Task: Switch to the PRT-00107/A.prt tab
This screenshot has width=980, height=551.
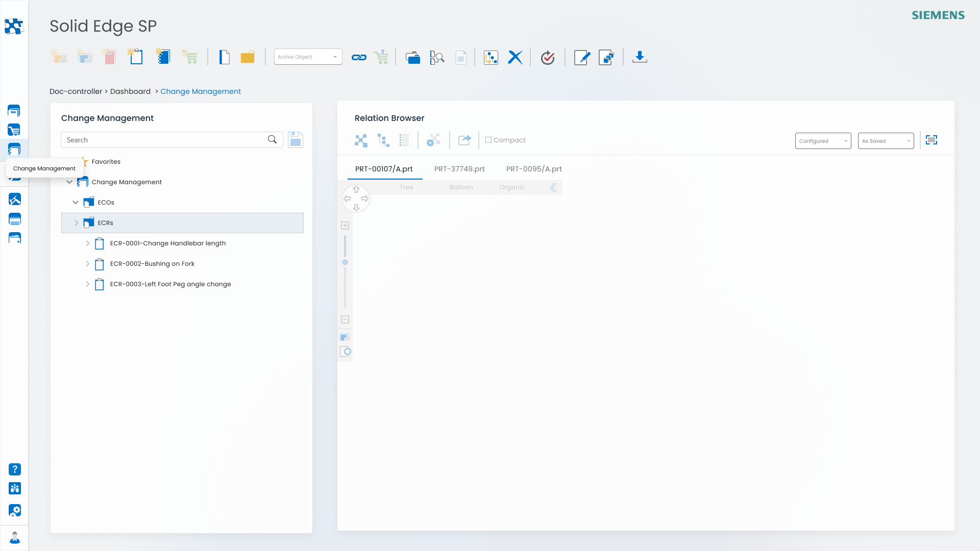Action: pyautogui.click(x=384, y=169)
